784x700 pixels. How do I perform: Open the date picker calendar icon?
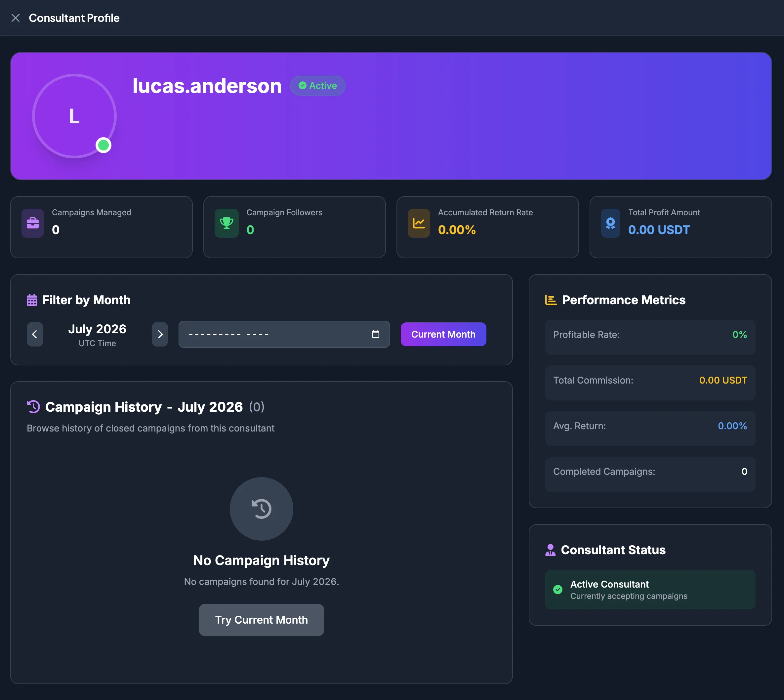[375, 334]
